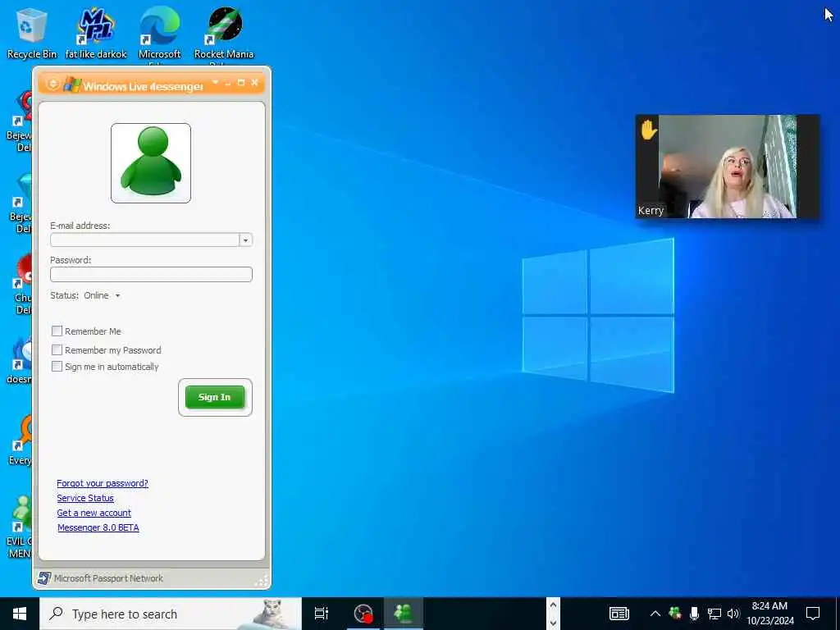Open the network tray icon
Screen dimensions: 840x630
coord(714,614)
